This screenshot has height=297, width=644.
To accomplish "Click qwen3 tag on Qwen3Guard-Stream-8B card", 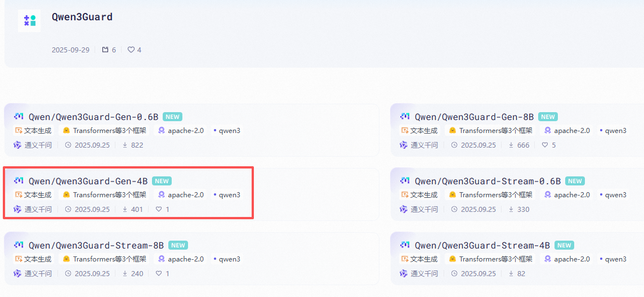I will (227, 259).
